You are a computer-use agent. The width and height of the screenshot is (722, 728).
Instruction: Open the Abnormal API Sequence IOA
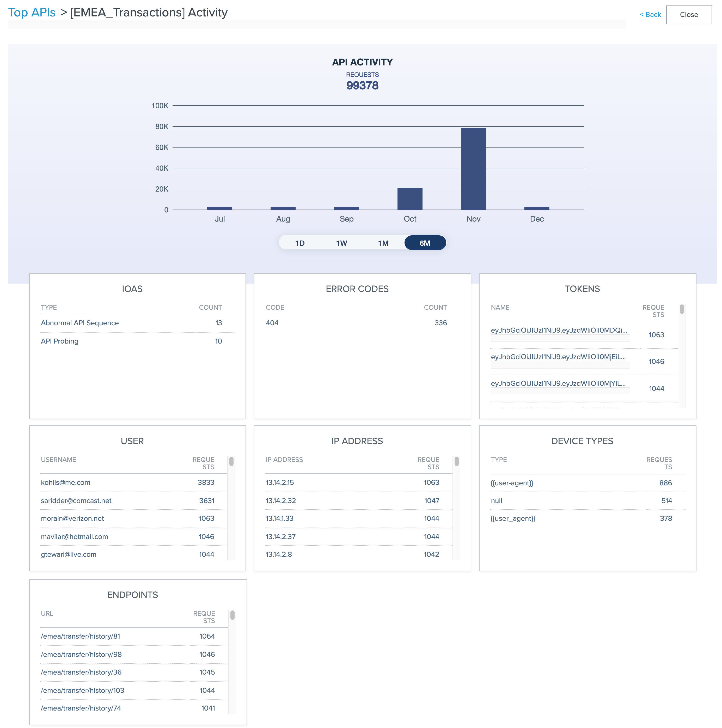79,323
